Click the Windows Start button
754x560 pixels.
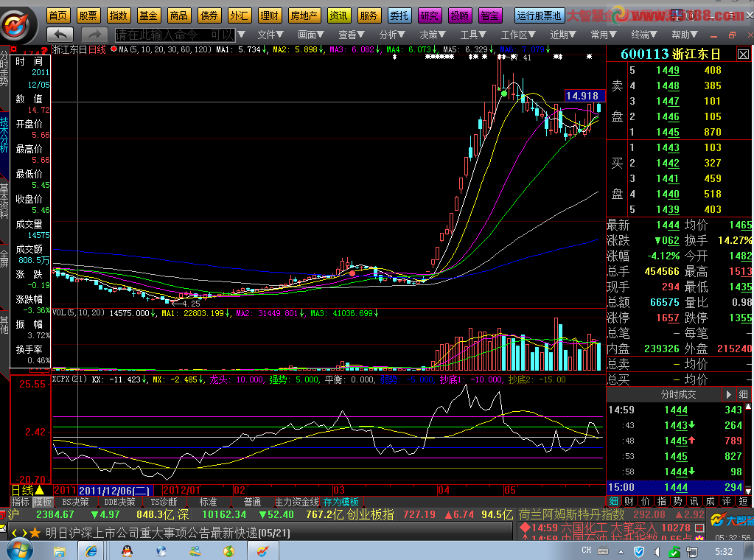pos(20,550)
